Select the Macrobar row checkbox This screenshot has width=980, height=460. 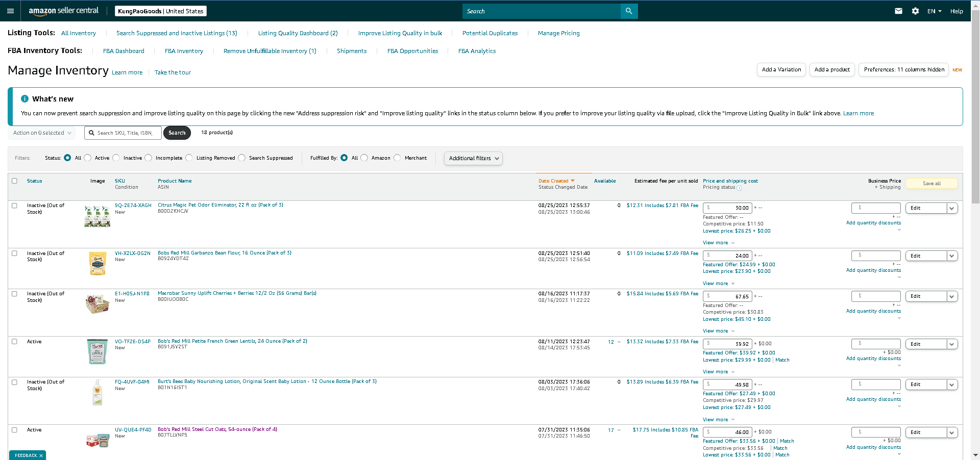click(x=14, y=294)
